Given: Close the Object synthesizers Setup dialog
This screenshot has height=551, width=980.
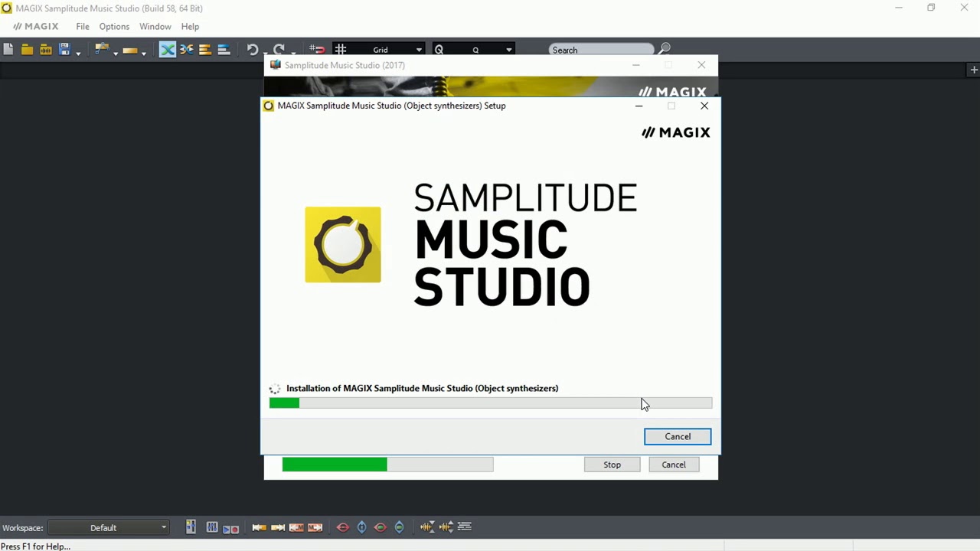Looking at the screenshot, I should click(x=704, y=106).
